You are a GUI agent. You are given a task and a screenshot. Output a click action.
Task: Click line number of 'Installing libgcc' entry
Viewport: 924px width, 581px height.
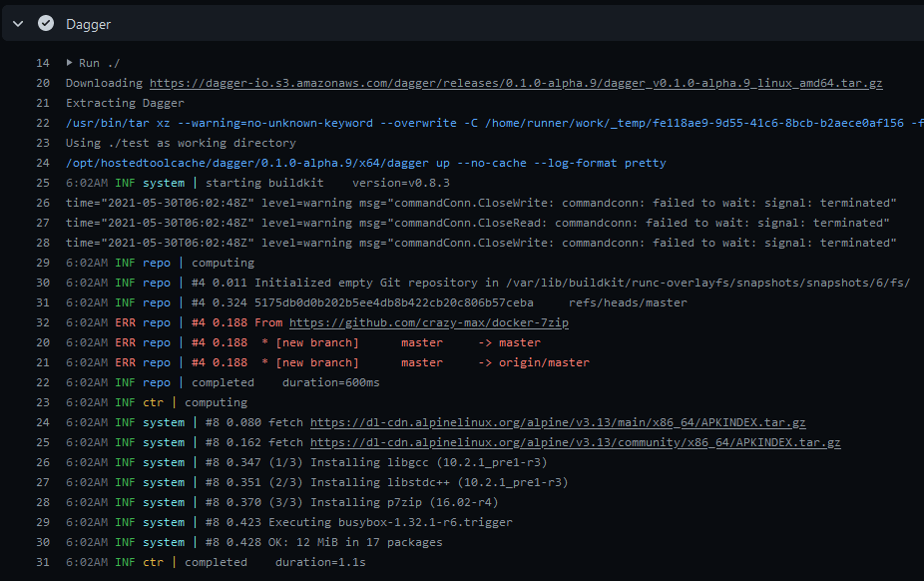(x=43, y=462)
